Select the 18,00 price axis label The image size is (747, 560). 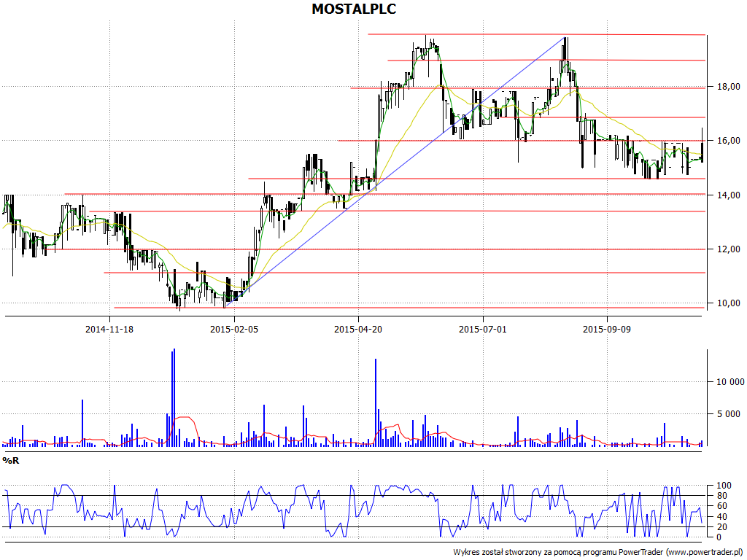729,87
